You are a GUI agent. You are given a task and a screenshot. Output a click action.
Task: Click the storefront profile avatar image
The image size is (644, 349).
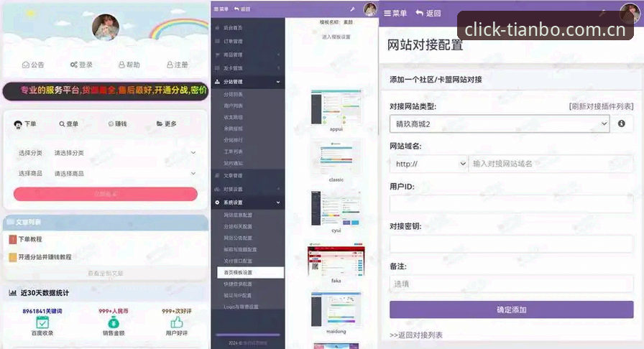[x=106, y=27]
